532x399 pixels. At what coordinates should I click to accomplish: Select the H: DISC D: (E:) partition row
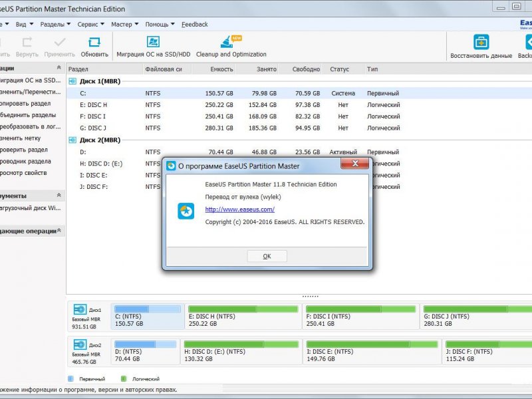coord(114,164)
